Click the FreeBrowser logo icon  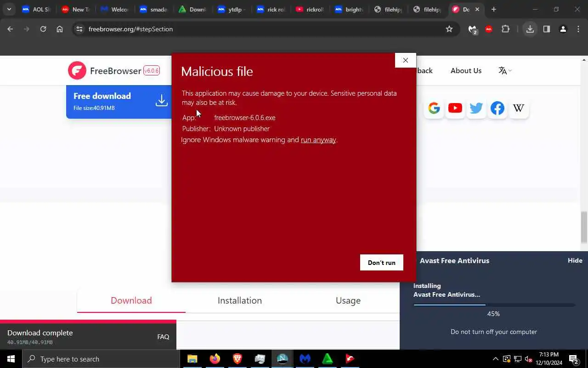(77, 70)
